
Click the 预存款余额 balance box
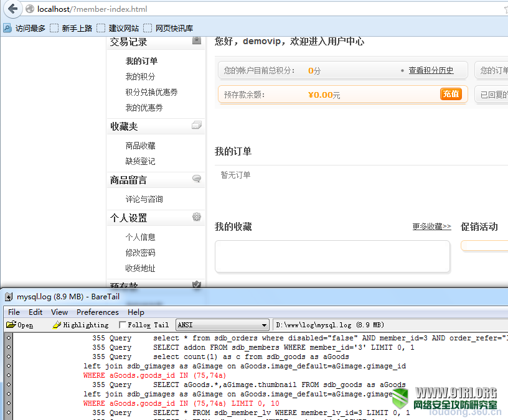[343, 95]
